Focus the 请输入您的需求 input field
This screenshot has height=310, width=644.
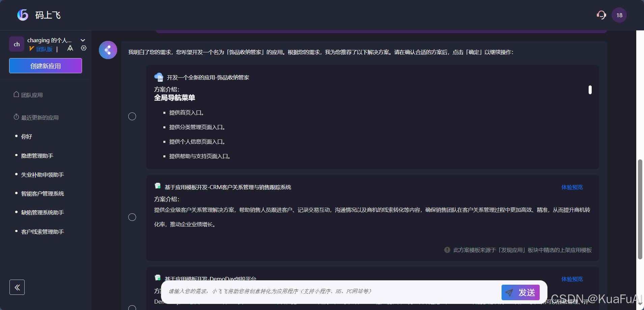(332, 291)
